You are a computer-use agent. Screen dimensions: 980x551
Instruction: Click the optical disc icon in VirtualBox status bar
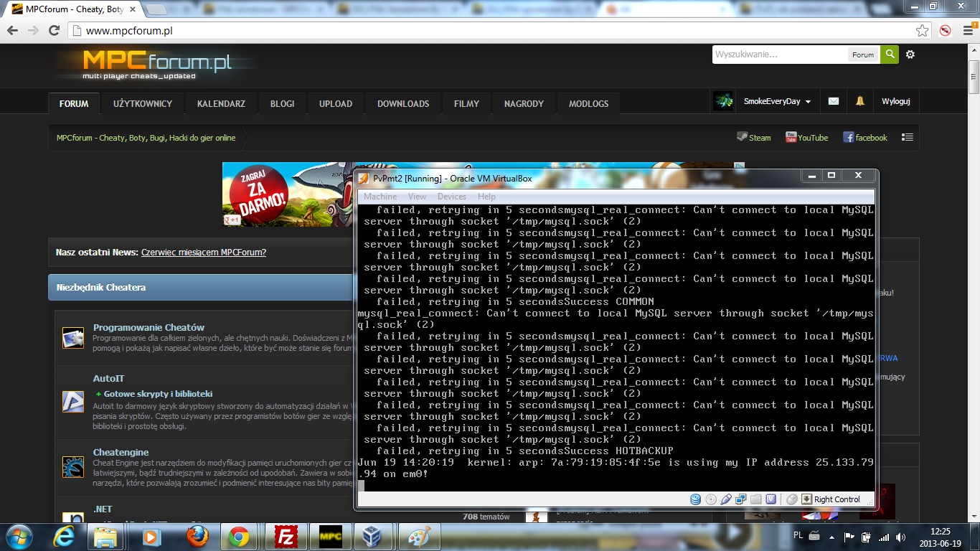(711, 499)
